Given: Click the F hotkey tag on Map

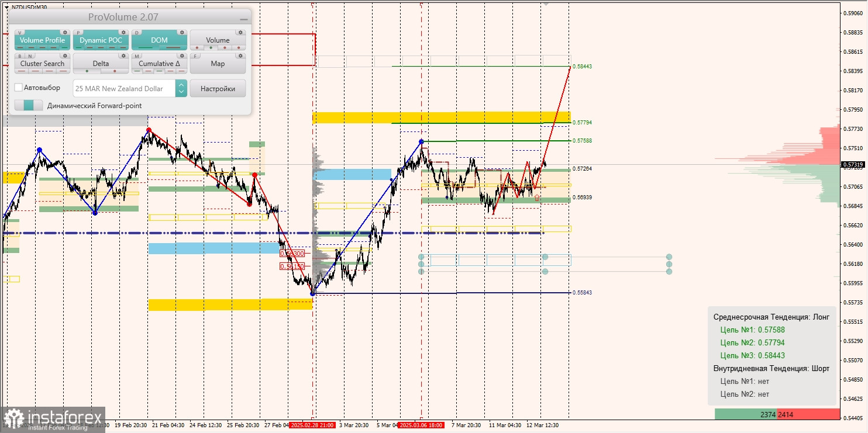Looking at the screenshot, I should click(x=195, y=56).
